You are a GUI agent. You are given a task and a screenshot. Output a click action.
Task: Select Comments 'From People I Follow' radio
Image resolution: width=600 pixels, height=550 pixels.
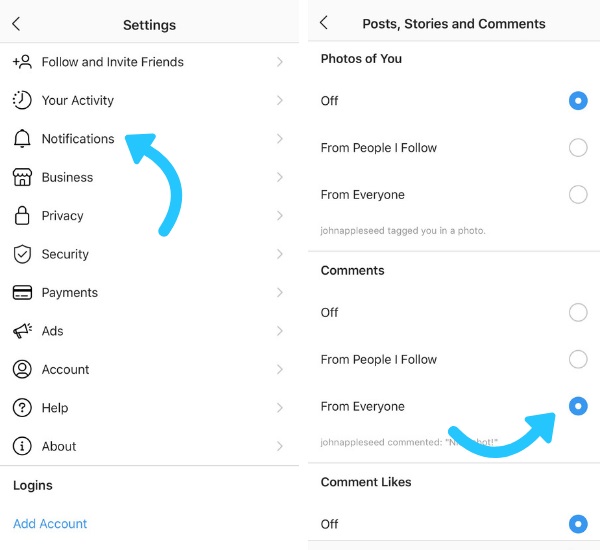[x=578, y=360]
